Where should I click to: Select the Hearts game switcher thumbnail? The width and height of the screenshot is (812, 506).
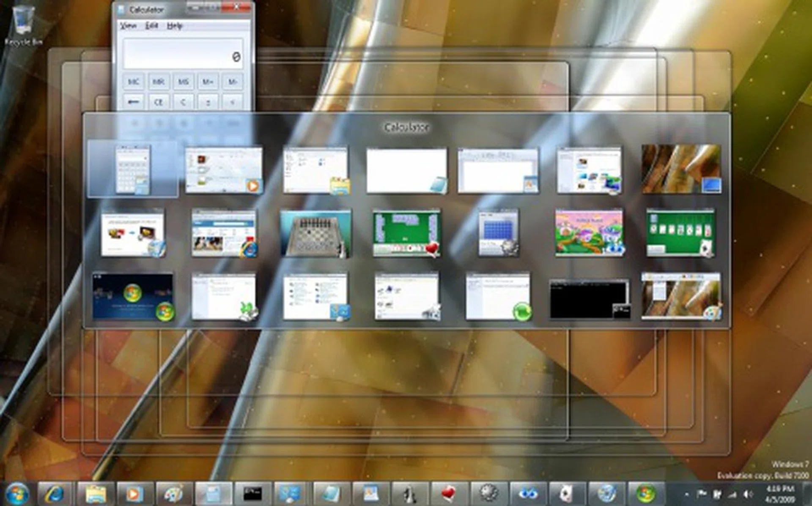pyautogui.click(x=406, y=233)
